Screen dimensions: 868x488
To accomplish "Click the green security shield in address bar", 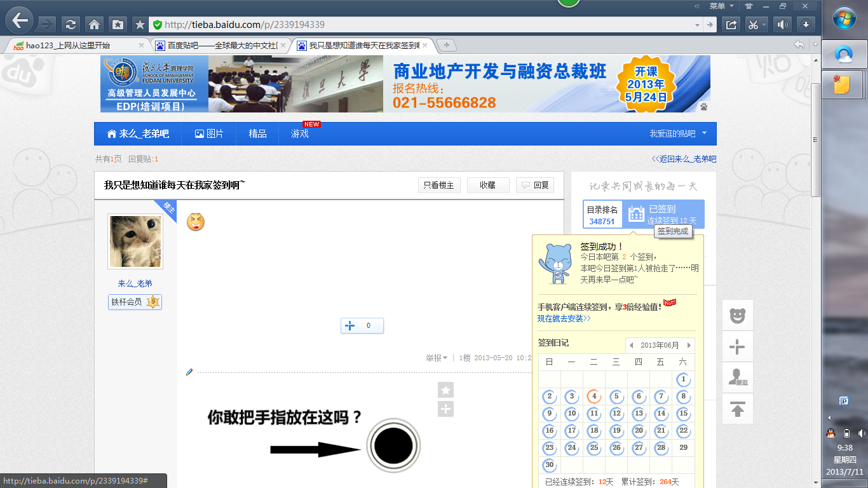I will (x=157, y=25).
